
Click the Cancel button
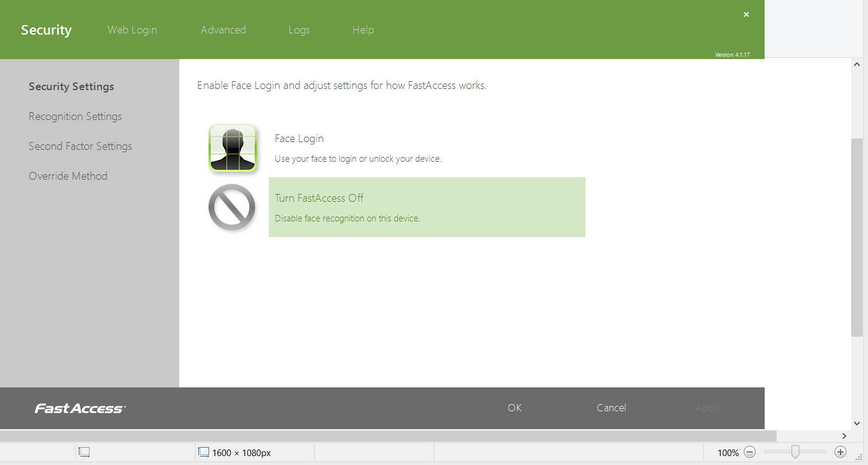coord(611,408)
